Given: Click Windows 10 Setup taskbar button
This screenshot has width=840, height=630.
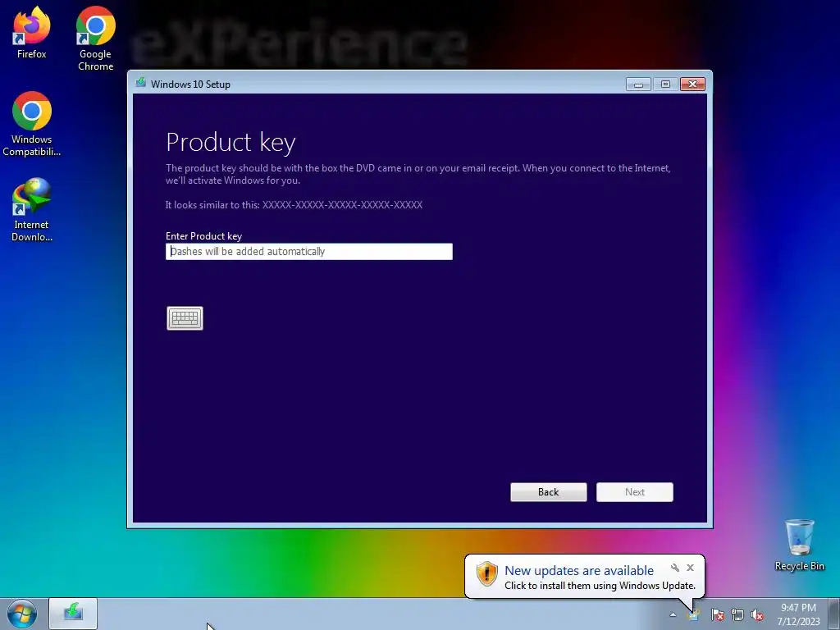Looking at the screenshot, I should click(x=73, y=614).
